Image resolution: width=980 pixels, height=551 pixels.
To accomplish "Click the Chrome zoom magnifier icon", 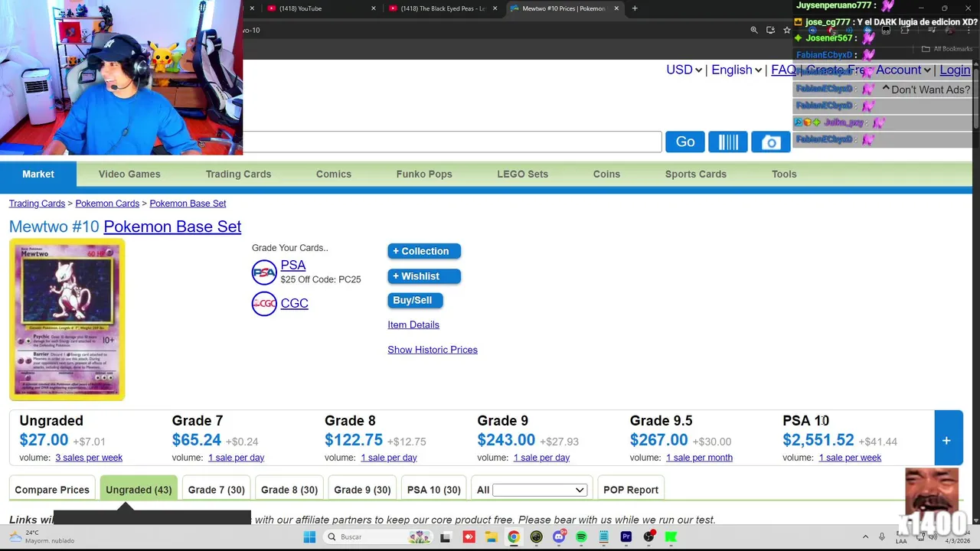I will pyautogui.click(x=754, y=30).
